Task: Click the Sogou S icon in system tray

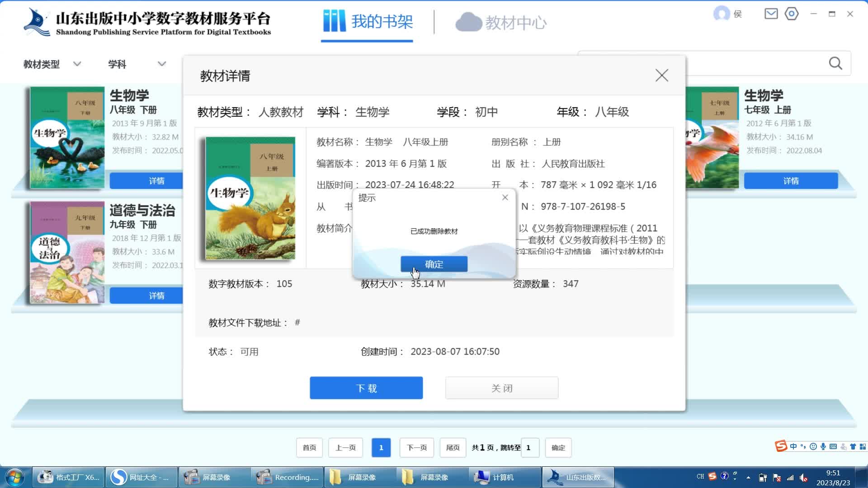Action: click(x=712, y=477)
